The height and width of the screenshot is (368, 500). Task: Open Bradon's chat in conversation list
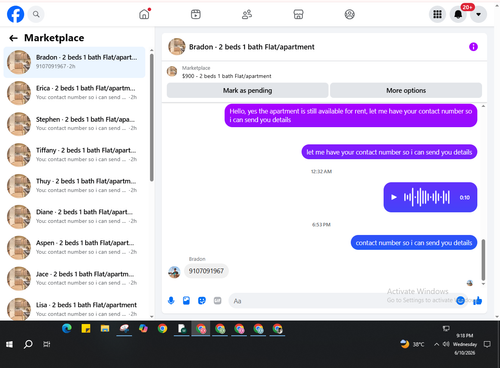[74, 62]
